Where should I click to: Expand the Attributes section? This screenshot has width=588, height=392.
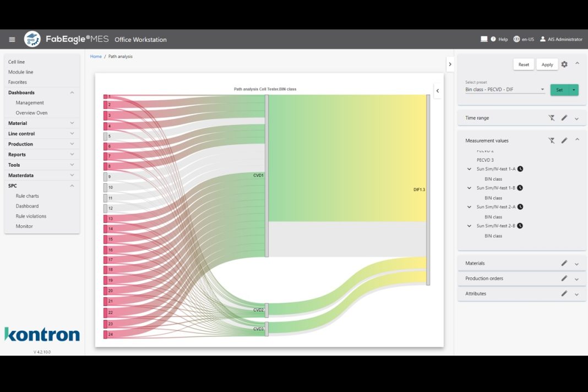coord(576,293)
